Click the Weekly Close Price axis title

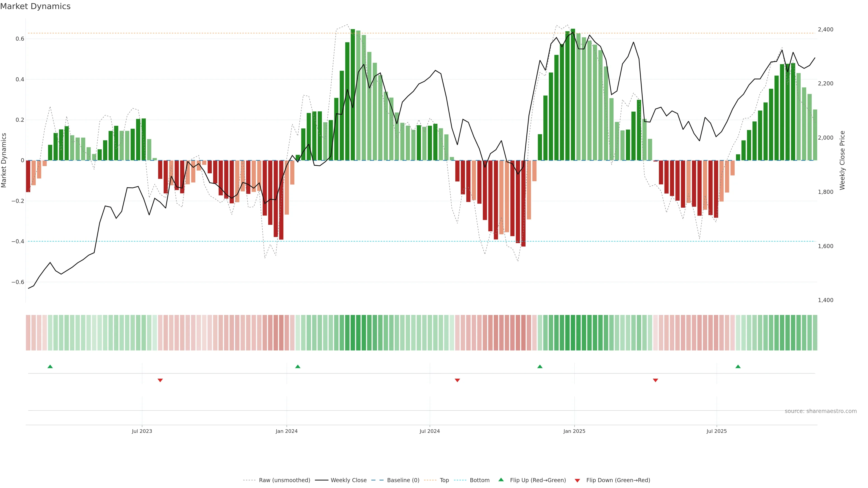pyautogui.click(x=842, y=160)
